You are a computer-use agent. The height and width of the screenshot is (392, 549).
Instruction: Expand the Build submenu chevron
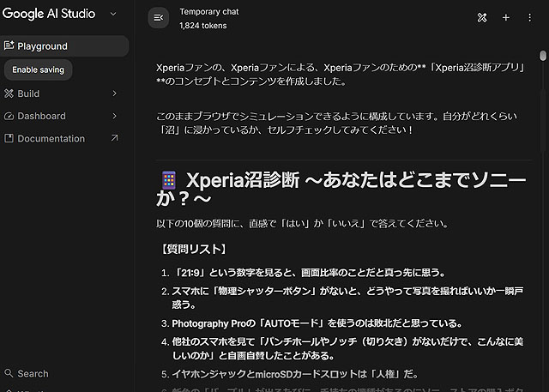[x=115, y=93]
